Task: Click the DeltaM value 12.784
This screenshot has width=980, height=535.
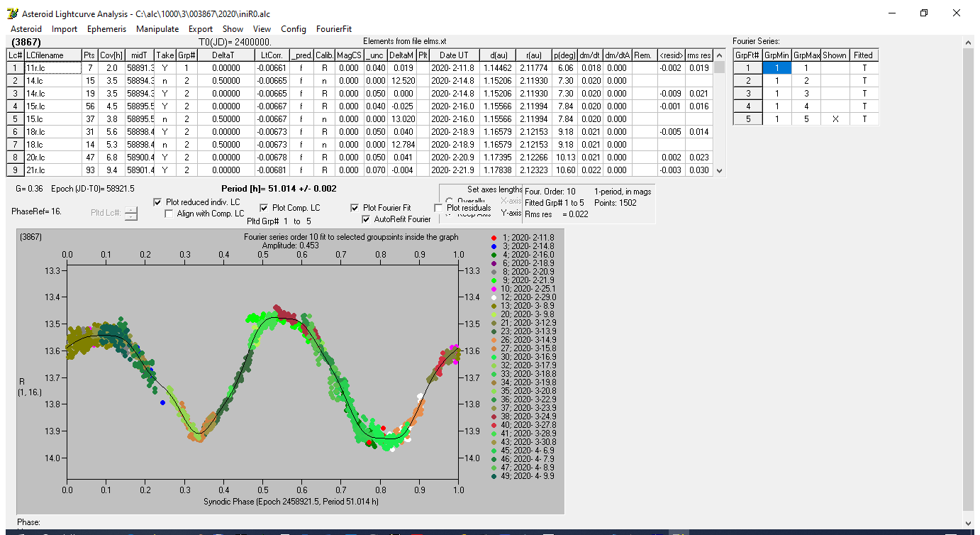Action: click(401, 145)
